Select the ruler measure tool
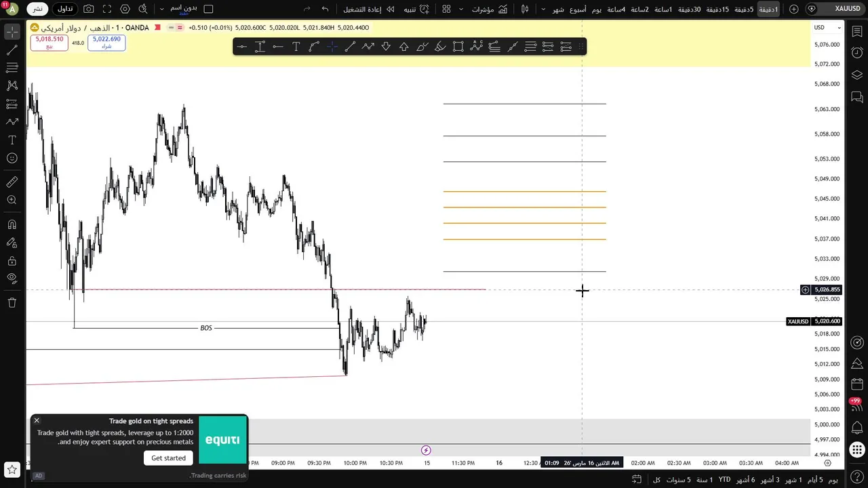Image resolution: width=868 pixels, height=488 pixels. coord(12,182)
